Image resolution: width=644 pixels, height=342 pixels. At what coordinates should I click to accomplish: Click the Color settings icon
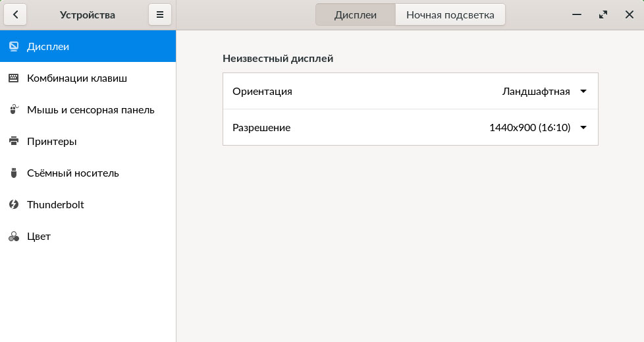pos(13,236)
